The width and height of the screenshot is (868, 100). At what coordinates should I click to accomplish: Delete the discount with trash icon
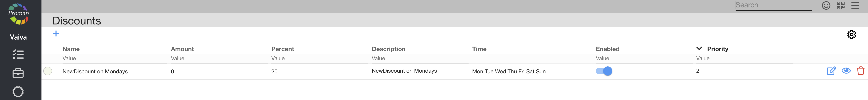(x=860, y=71)
